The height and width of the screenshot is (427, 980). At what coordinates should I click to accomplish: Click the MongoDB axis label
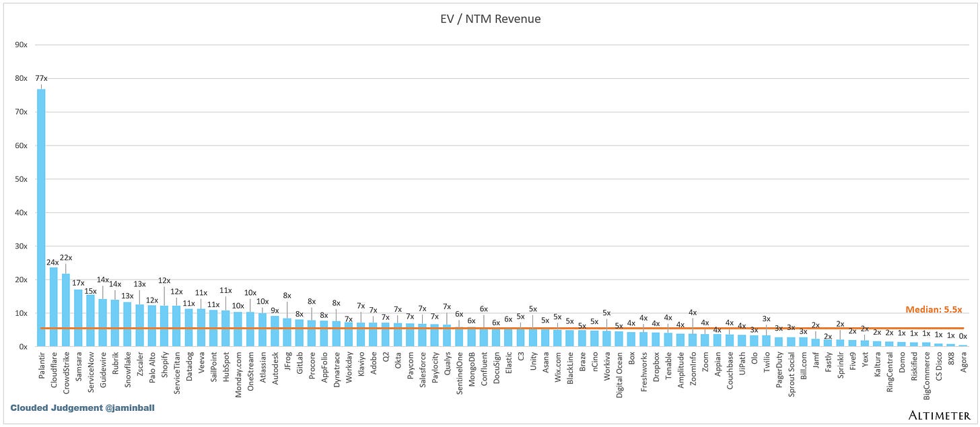tap(471, 368)
